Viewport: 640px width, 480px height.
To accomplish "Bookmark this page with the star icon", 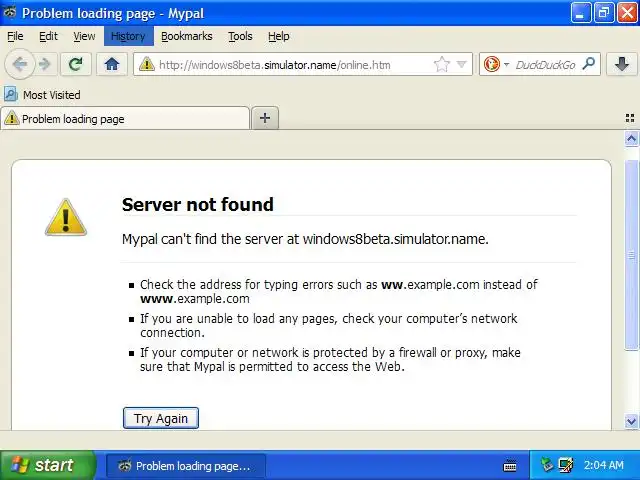I will click(442, 64).
